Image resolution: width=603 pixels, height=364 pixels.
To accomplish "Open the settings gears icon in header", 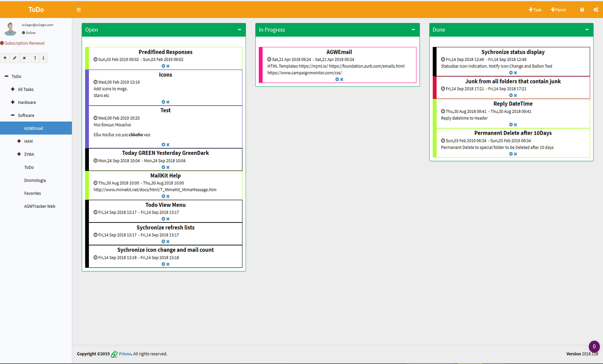I will click(x=595, y=10).
